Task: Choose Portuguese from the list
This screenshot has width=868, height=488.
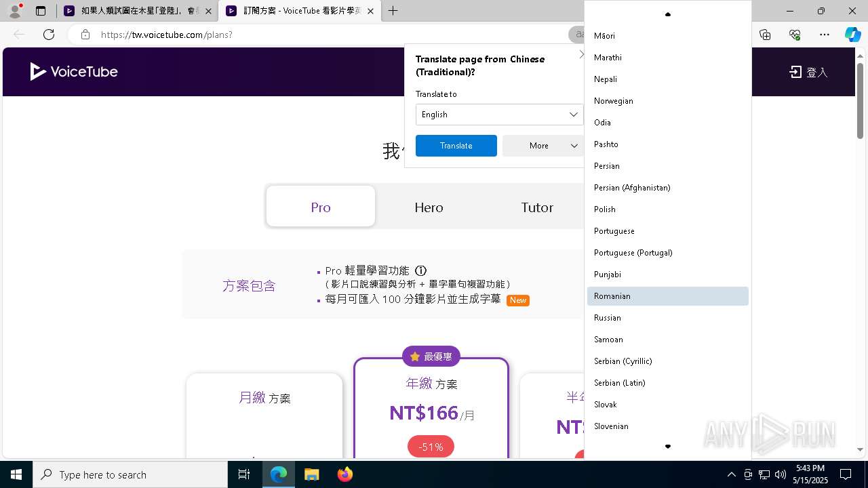Action: pos(668,231)
